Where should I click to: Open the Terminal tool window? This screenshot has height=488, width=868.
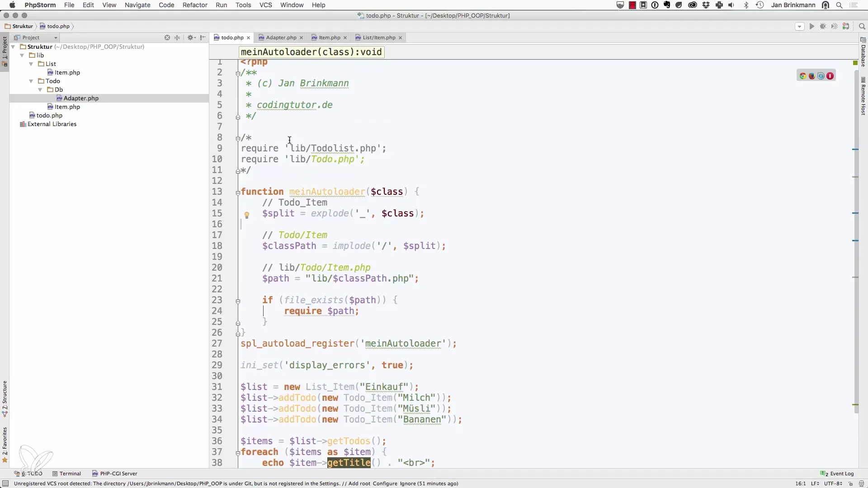coord(66,474)
